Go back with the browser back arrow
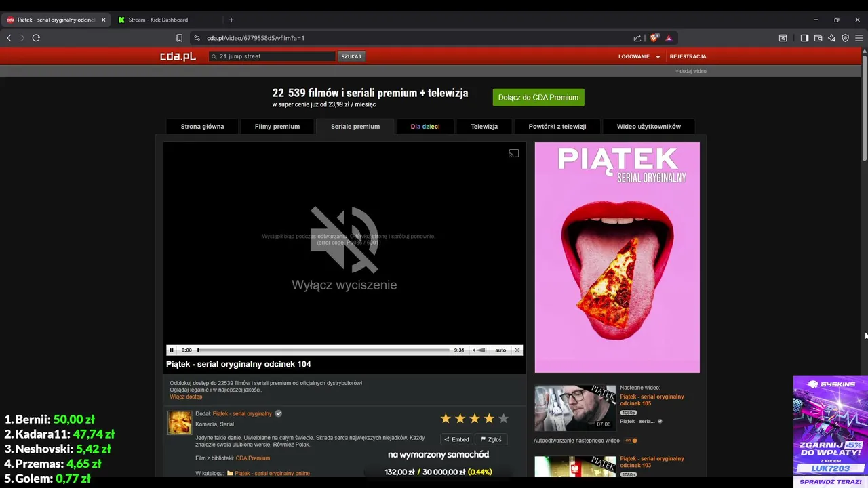868x488 pixels. (9, 38)
